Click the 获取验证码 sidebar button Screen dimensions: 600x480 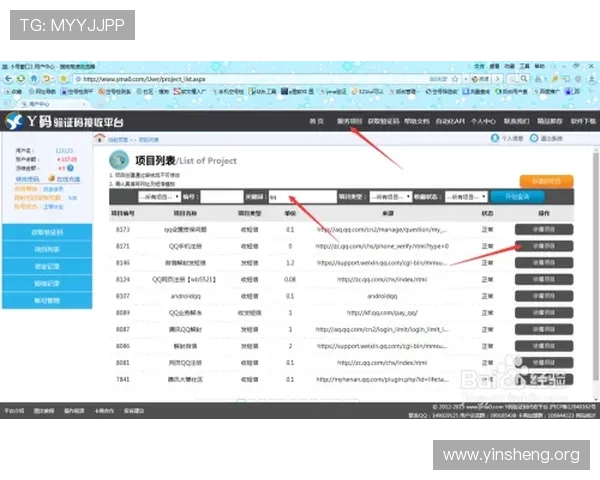[47, 232]
